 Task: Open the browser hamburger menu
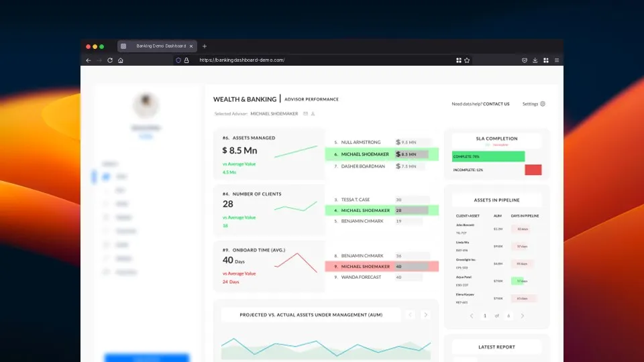tap(557, 60)
